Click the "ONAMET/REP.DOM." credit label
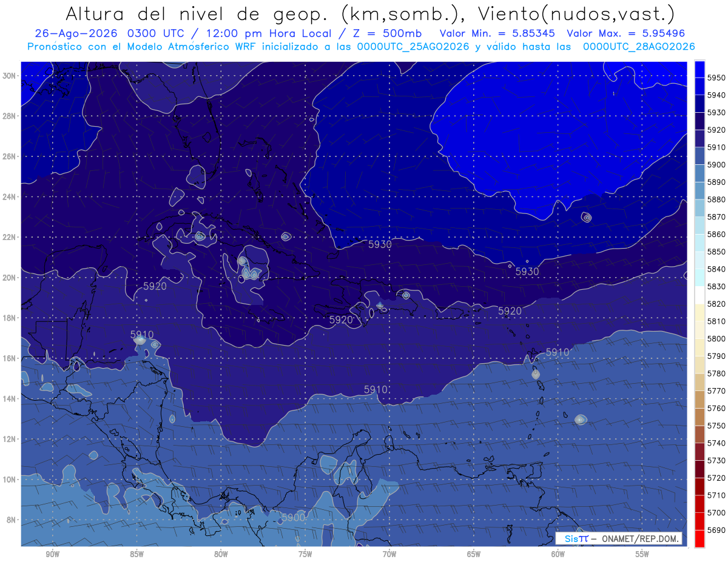This screenshot has width=728, height=562. (639, 539)
